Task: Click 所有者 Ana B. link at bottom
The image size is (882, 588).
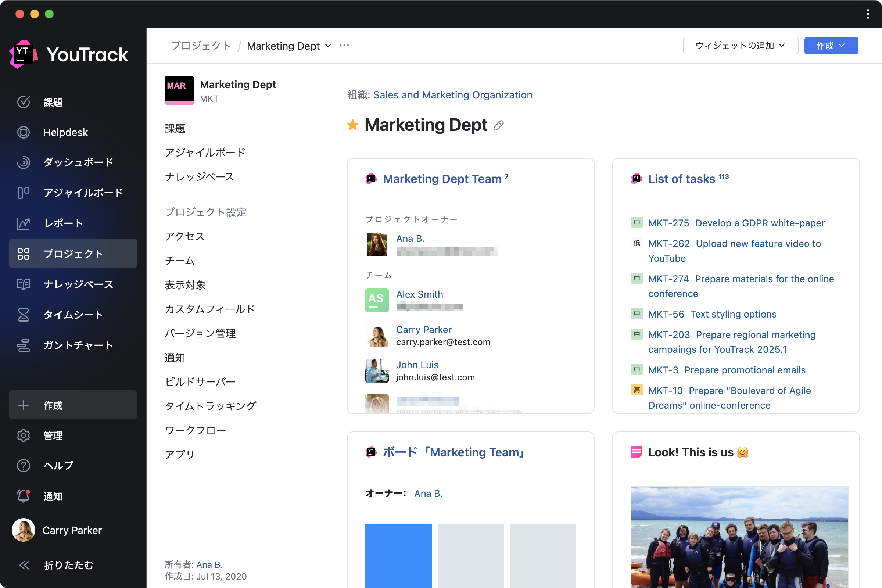Action: click(x=209, y=564)
